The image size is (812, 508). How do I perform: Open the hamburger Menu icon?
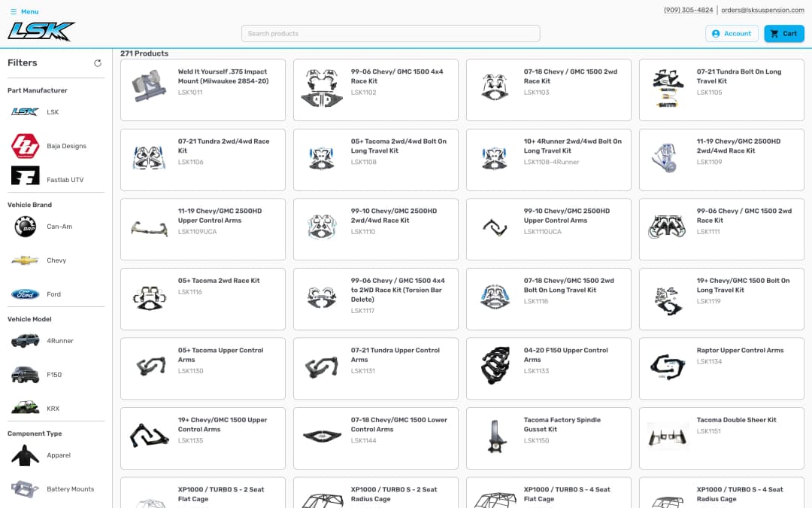[x=14, y=11]
